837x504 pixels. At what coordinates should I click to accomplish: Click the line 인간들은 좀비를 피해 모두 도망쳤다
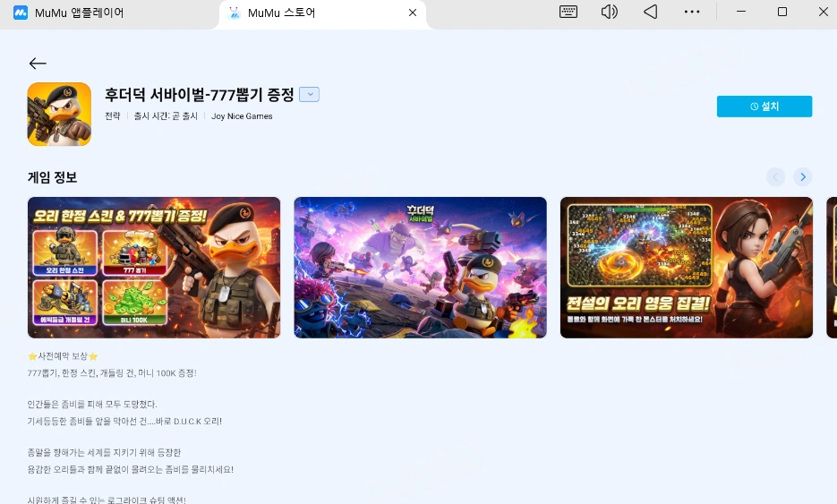click(92, 404)
